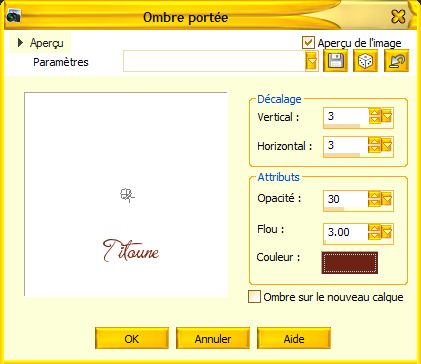Expand the Aperçu disclosure triangle

click(20, 43)
